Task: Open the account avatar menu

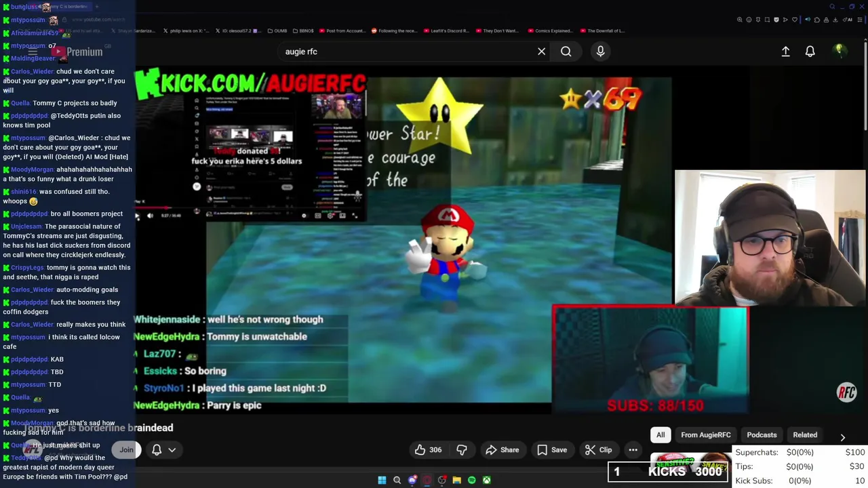Action: tap(839, 51)
